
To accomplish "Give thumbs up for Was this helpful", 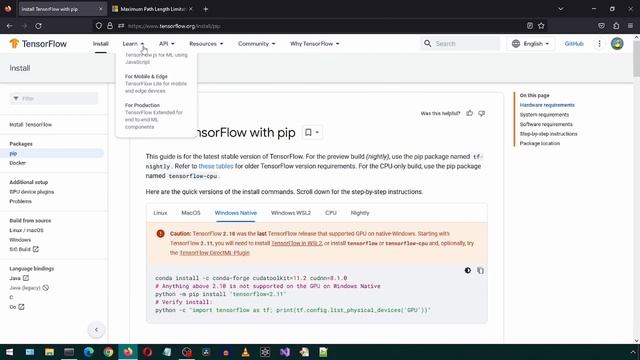I will pyautogui.click(x=469, y=113).
